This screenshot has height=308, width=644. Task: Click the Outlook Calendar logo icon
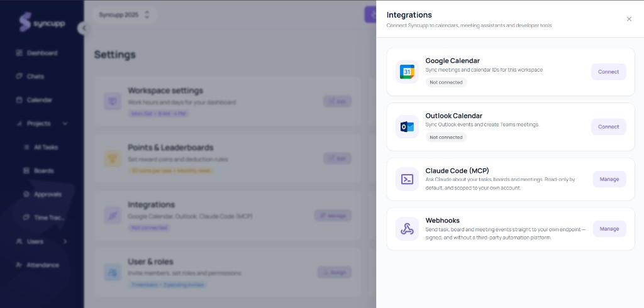click(x=407, y=127)
